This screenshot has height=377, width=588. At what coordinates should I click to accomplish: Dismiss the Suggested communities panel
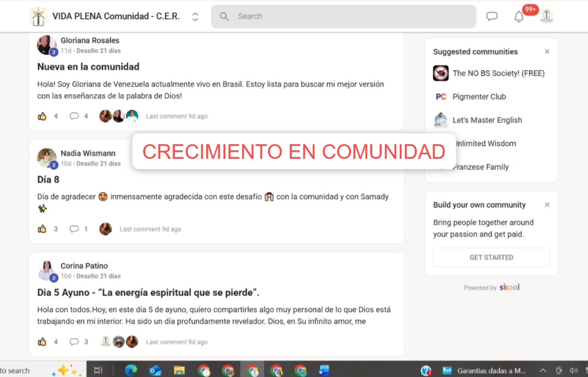click(x=547, y=52)
